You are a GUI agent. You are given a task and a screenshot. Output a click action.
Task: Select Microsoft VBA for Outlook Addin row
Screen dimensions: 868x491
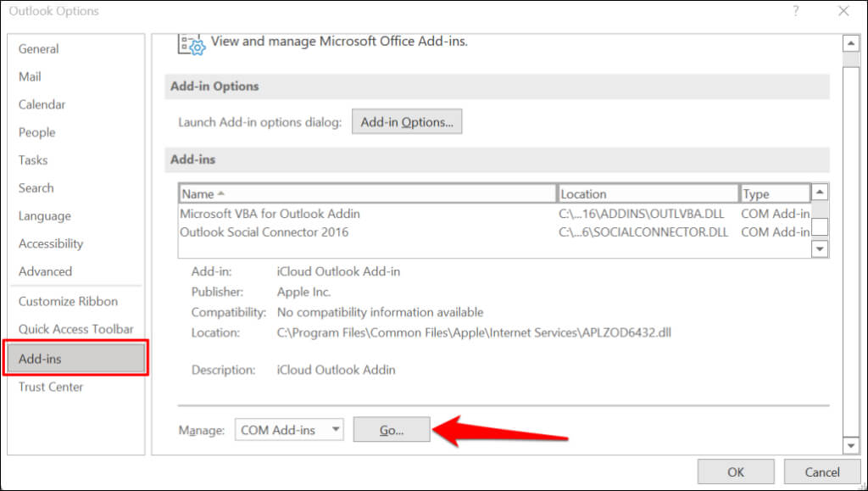(x=270, y=214)
